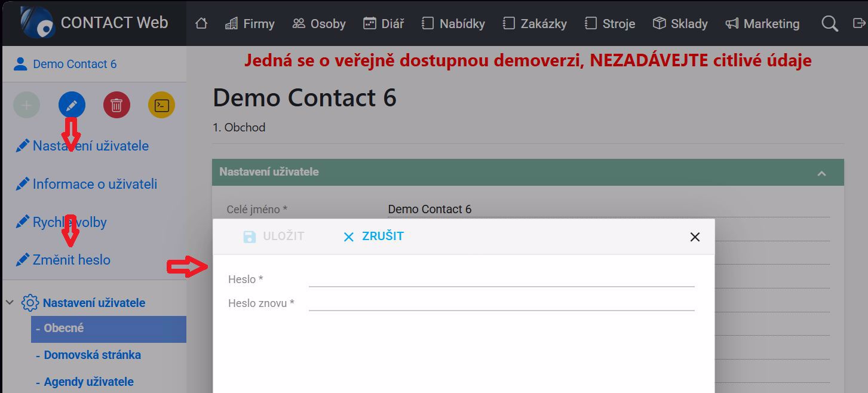Open the Diář calendar menu
The image size is (868, 393).
tap(384, 24)
